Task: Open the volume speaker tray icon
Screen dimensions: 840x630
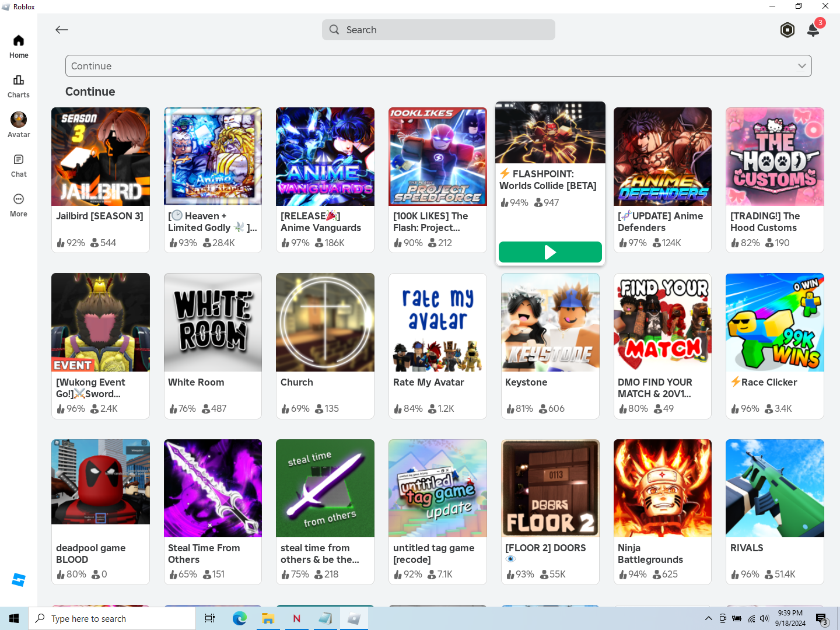Action: pyautogui.click(x=765, y=618)
